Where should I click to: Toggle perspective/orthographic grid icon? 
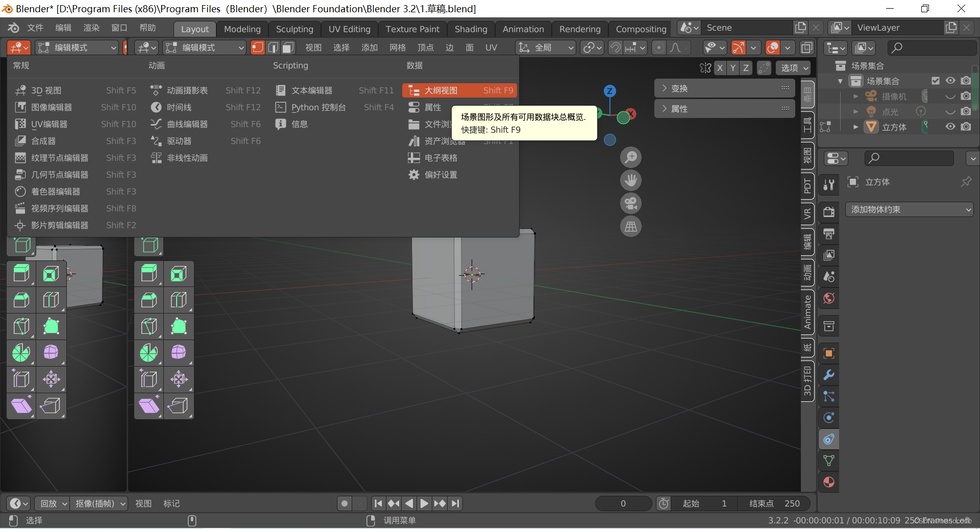pyautogui.click(x=631, y=226)
